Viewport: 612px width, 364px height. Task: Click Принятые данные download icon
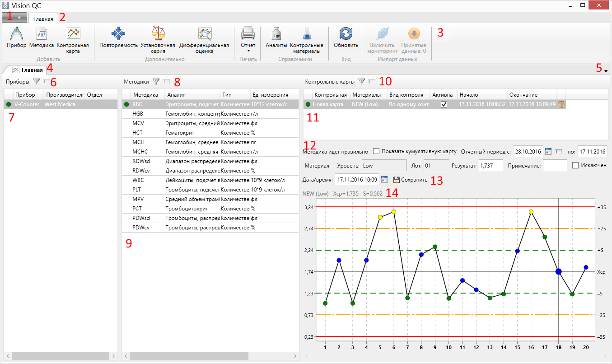pyautogui.click(x=414, y=34)
